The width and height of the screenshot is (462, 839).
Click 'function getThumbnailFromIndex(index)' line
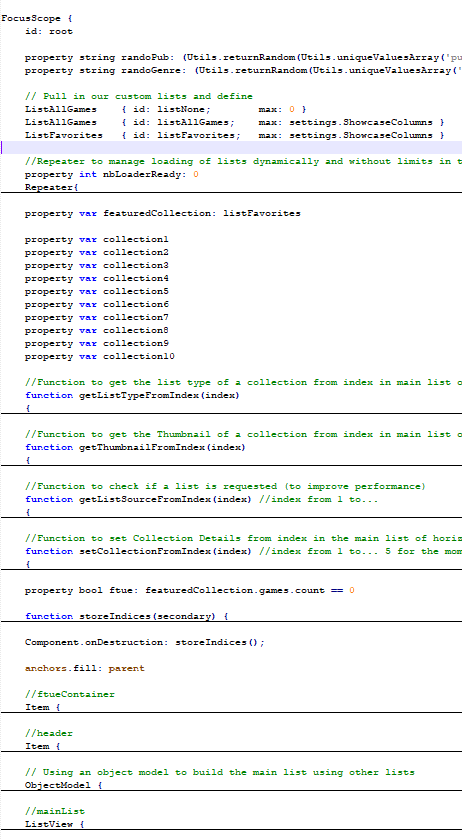click(135, 447)
